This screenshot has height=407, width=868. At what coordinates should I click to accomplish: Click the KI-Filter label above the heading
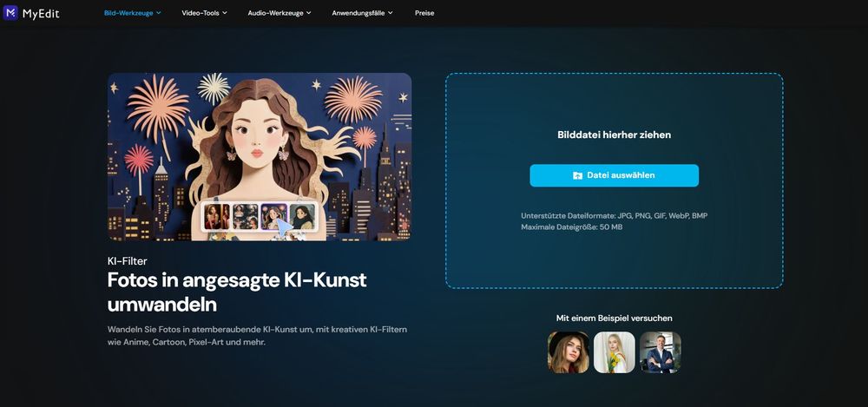click(x=128, y=261)
